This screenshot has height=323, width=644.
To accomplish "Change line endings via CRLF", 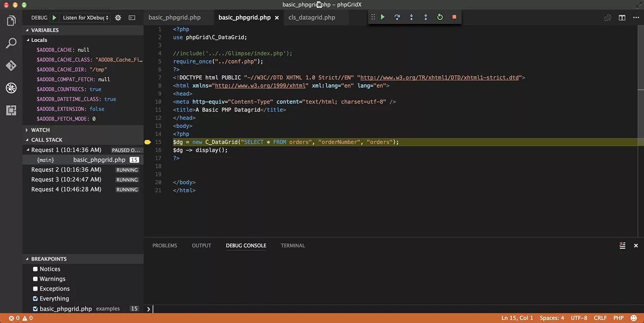I will click(x=600, y=318).
